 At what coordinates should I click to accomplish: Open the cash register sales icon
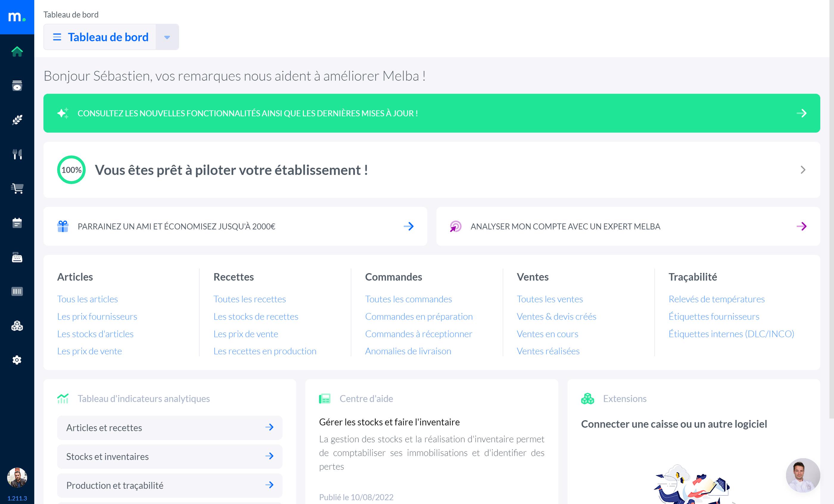coord(17,257)
